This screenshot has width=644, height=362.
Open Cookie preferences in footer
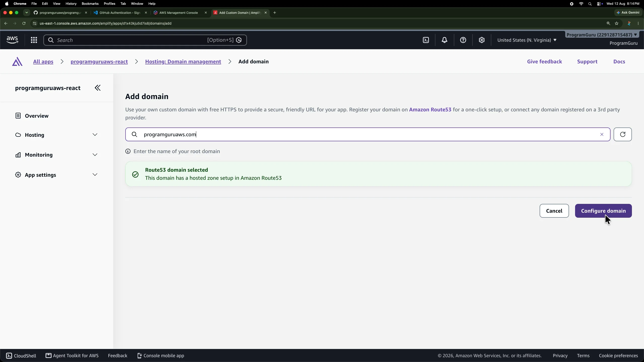(x=618, y=356)
